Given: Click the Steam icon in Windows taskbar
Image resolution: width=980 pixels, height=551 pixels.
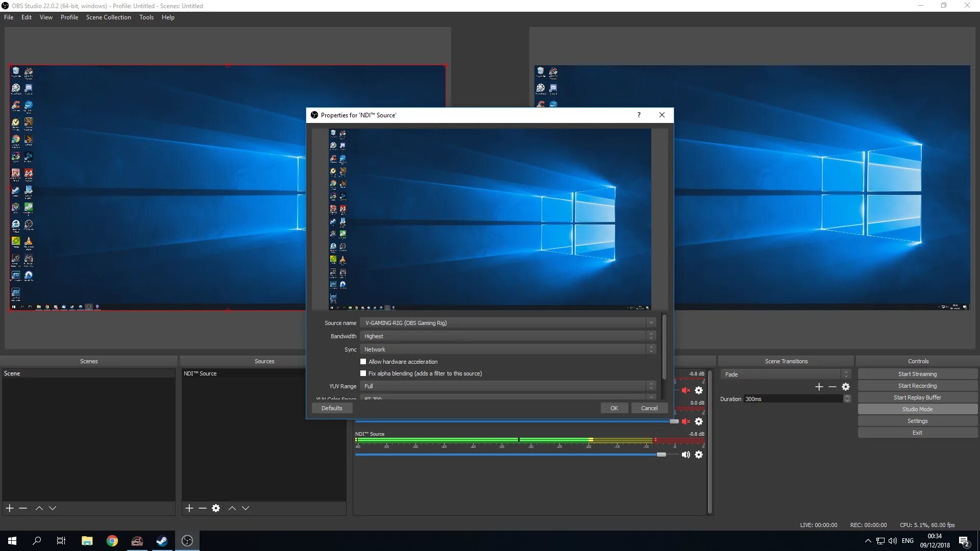Looking at the screenshot, I should click(x=162, y=540).
